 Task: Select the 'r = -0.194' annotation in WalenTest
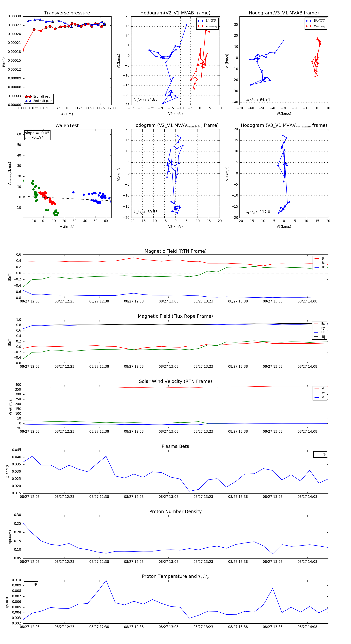(34, 137)
